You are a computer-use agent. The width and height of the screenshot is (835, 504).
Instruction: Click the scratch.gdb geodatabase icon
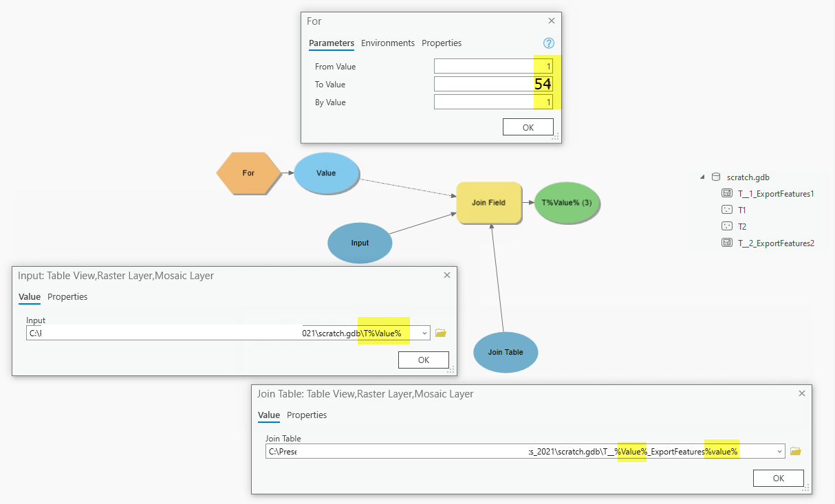tap(717, 177)
